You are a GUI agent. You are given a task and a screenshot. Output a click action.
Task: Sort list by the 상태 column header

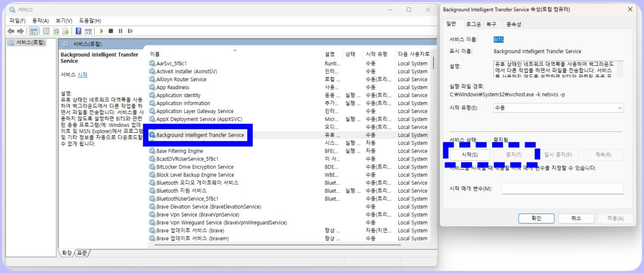352,54
